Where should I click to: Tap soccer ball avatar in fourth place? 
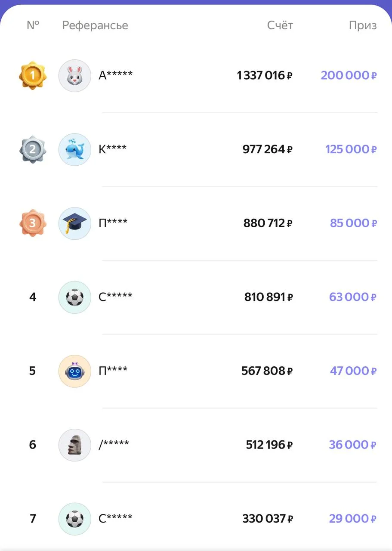pyautogui.click(x=75, y=297)
